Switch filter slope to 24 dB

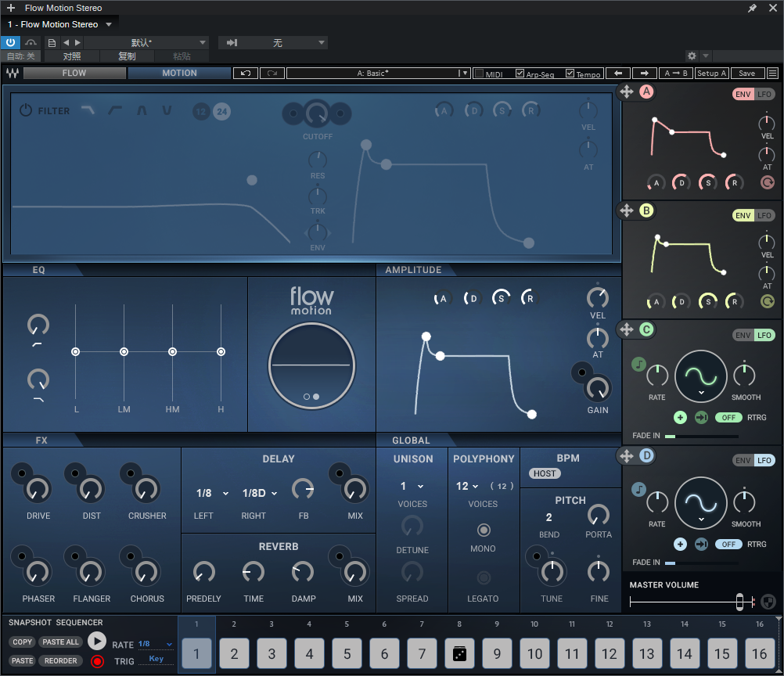[x=222, y=112]
